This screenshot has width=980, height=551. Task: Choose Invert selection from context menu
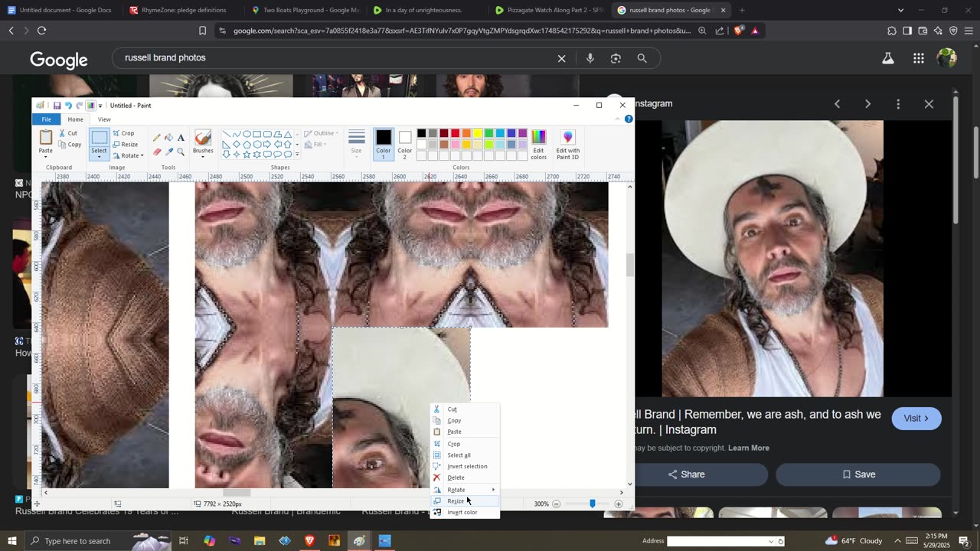click(x=465, y=467)
